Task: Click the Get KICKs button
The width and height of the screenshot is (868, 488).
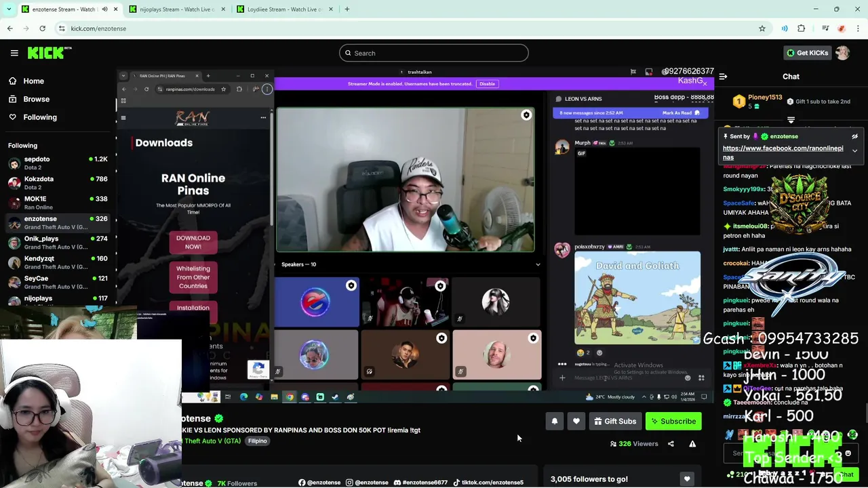Action: (x=807, y=53)
